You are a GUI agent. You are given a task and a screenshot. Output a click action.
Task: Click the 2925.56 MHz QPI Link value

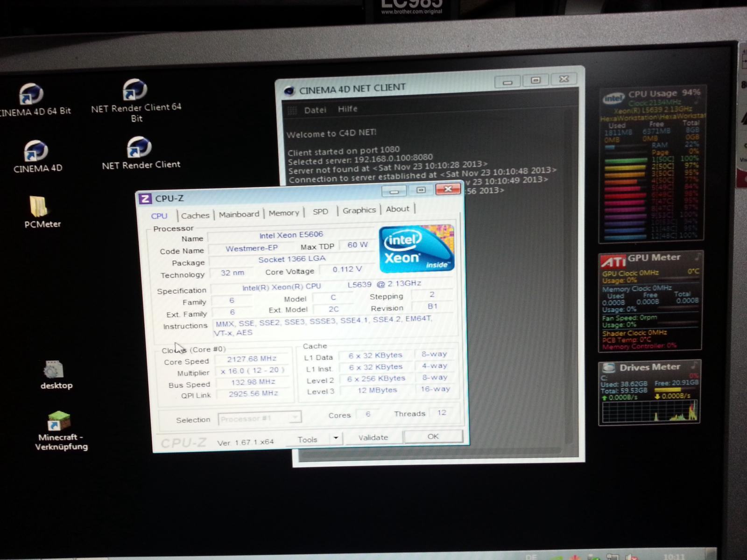click(253, 394)
